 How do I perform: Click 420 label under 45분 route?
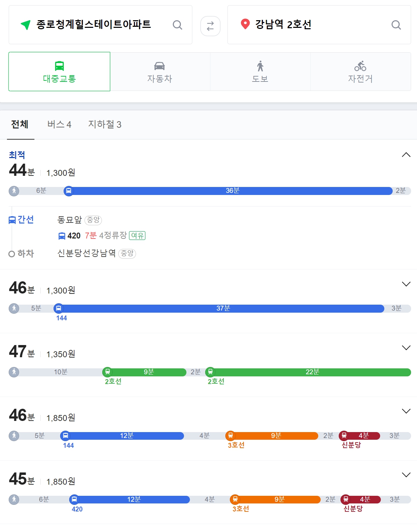coord(77,509)
